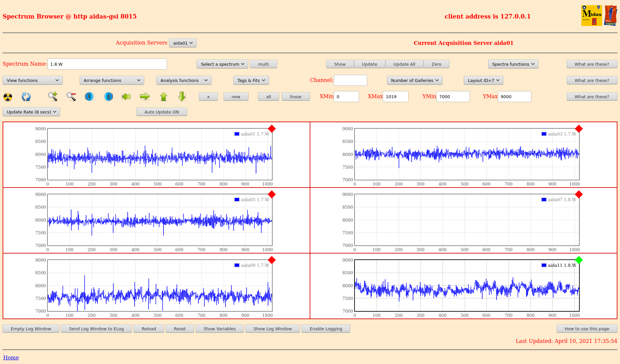Click Empty Log Window button
The width and height of the screenshot is (620, 364).
click(x=31, y=329)
